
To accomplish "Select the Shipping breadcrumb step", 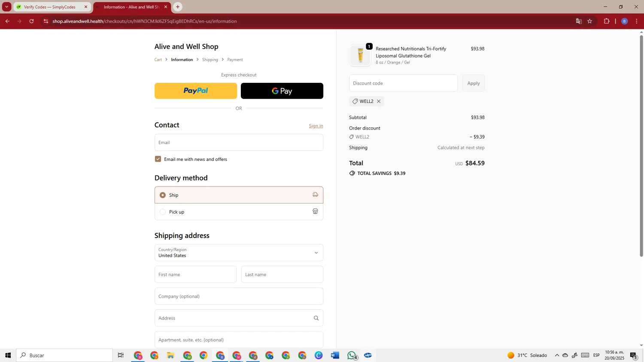I will pyautogui.click(x=210, y=60).
